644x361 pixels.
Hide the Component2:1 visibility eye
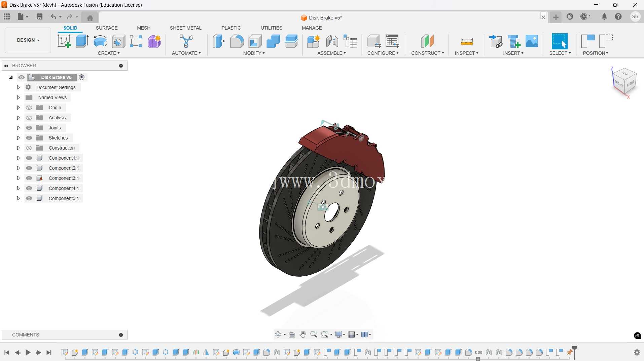(29, 168)
